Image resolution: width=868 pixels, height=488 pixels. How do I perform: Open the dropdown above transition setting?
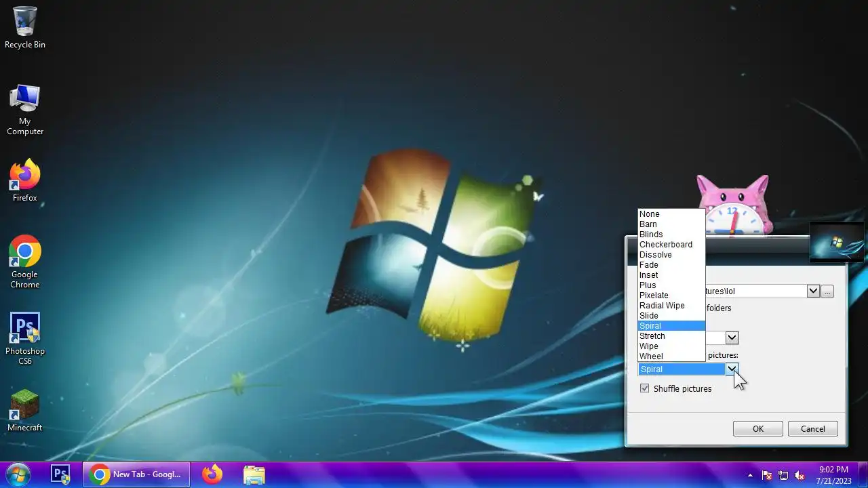coord(732,338)
